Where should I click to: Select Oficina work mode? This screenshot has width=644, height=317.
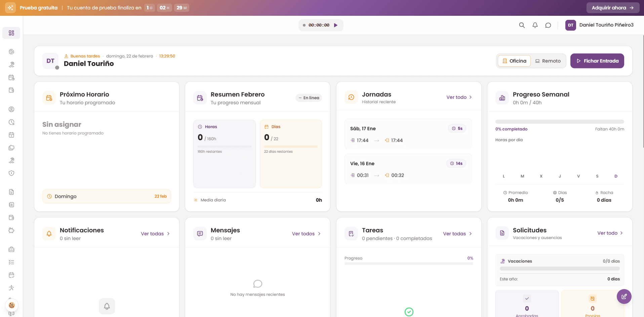tap(514, 61)
